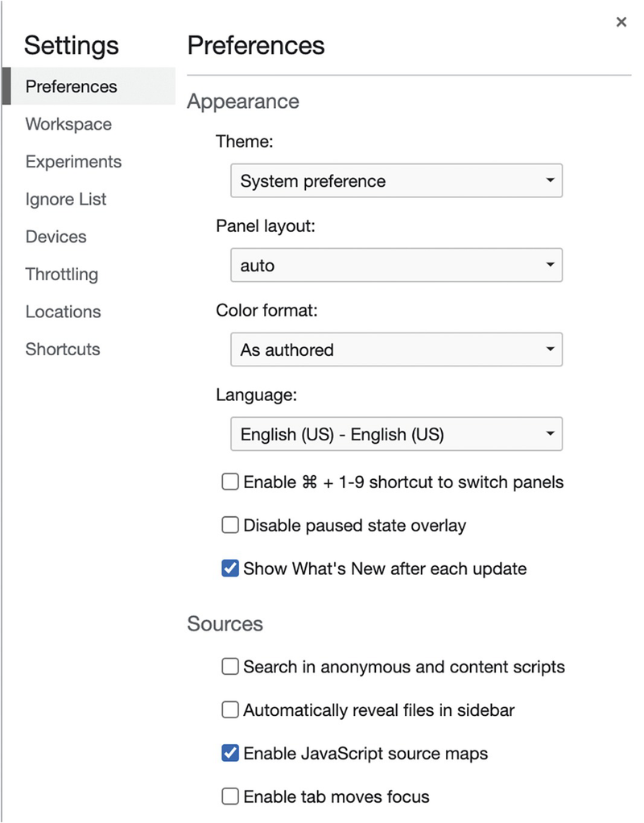Disable JavaScript source maps checkbox
This screenshot has width=644, height=823.
(x=230, y=754)
